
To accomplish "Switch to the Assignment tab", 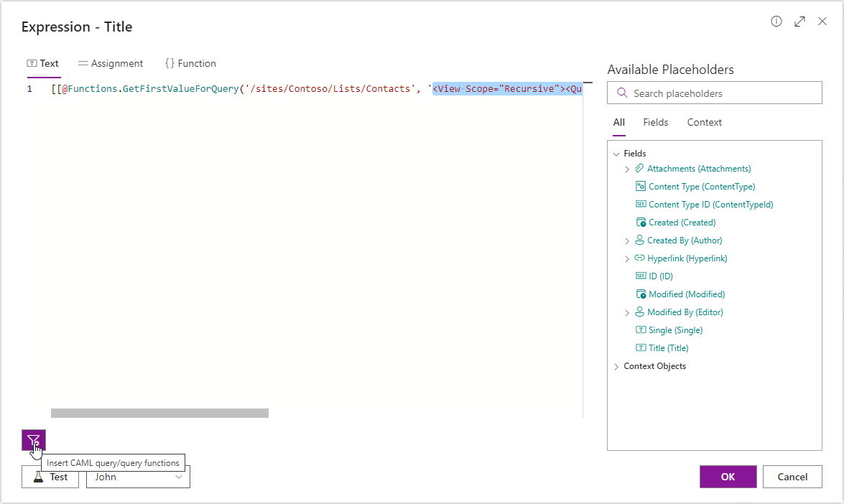I will click(111, 63).
